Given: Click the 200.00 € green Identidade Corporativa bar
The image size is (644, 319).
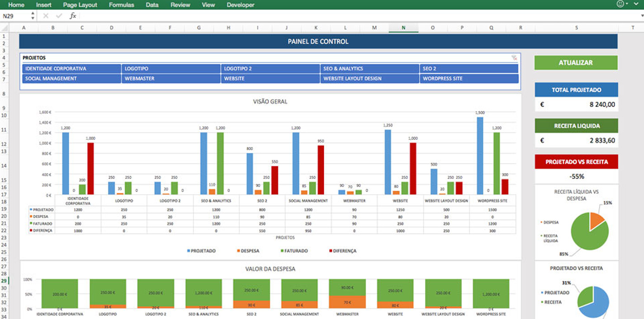Looking at the screenshot, I should [59, 294].
